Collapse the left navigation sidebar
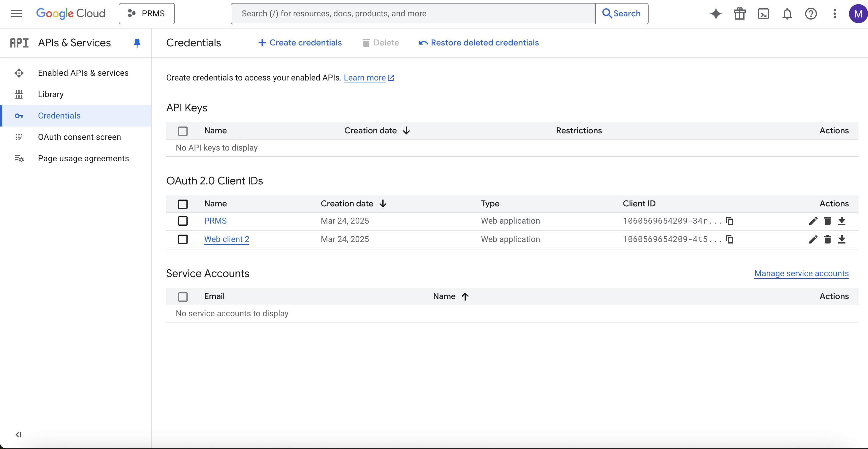Screen dimensions: 868x449 18,434
